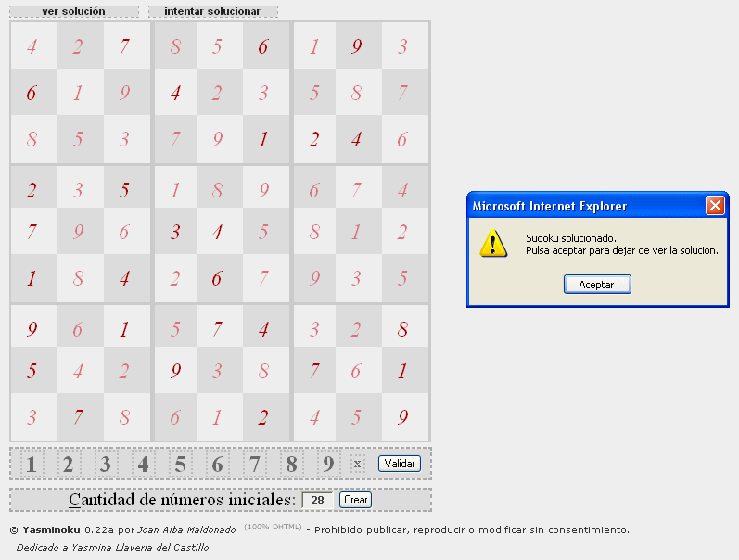Click the warning icon in the dialog

tap(492, 244)
